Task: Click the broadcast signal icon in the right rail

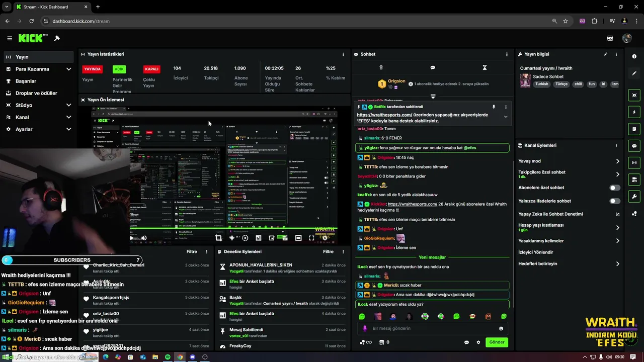Action: click(634, 162)
